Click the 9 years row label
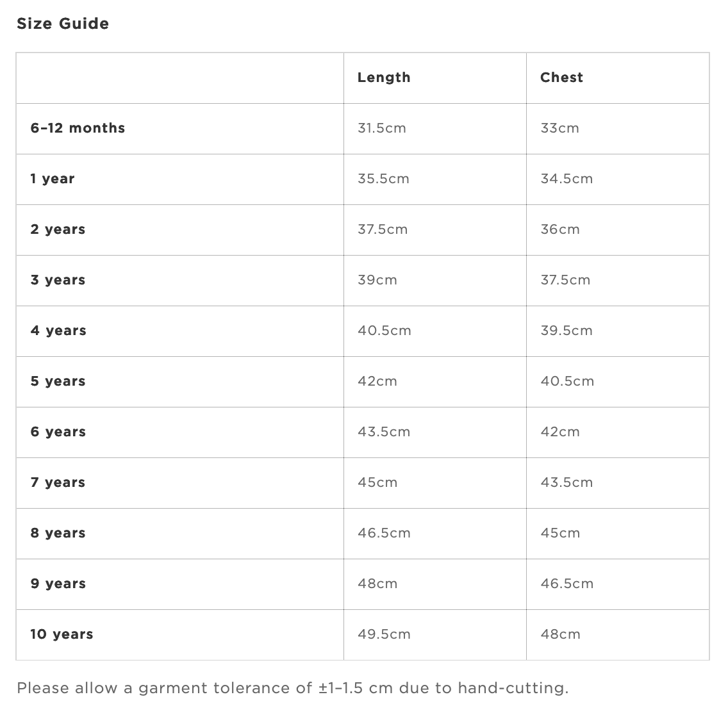Viewport: 728px width, 706px height. [x=58, y=584]
